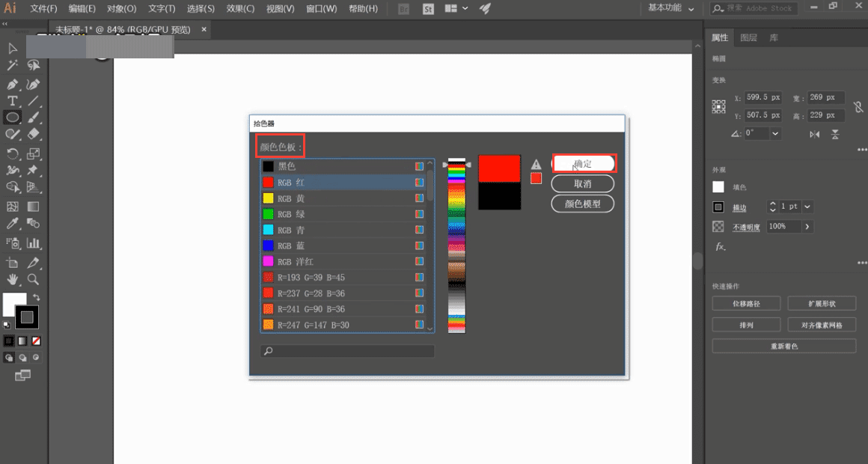The width and height of the screenshot is (868, 464).
Task: Click the 颜色模型 button
Action: [x=582, y=204]
